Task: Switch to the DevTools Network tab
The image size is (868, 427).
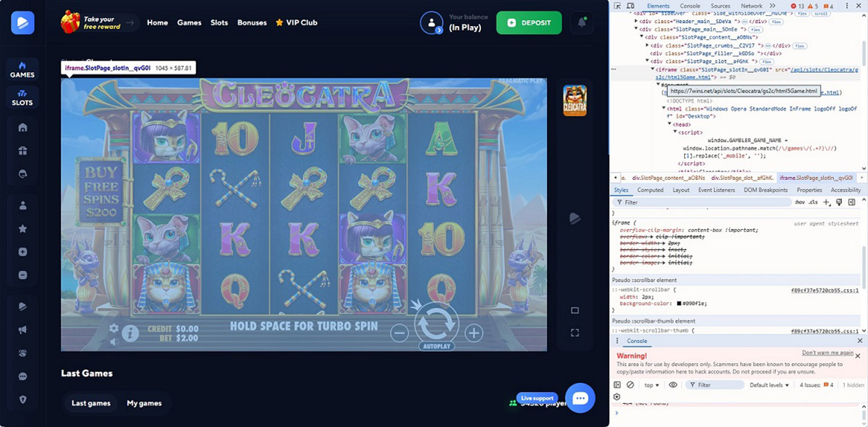Action: [752, 6]
